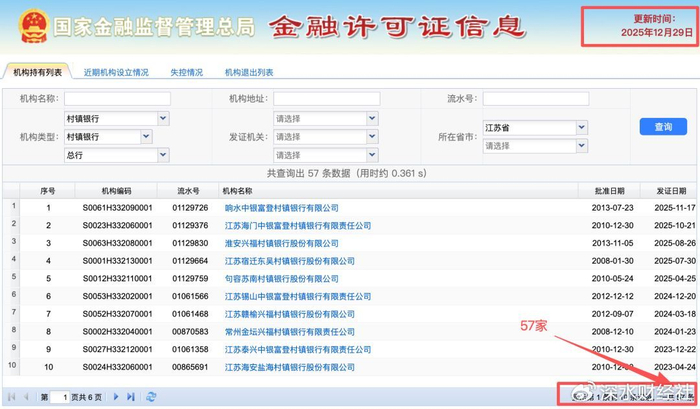This screenshot has width=700, height=409.
Task: Select code S0001H332130001 cell
Action: pyautogui.click(x=117, y=261)
